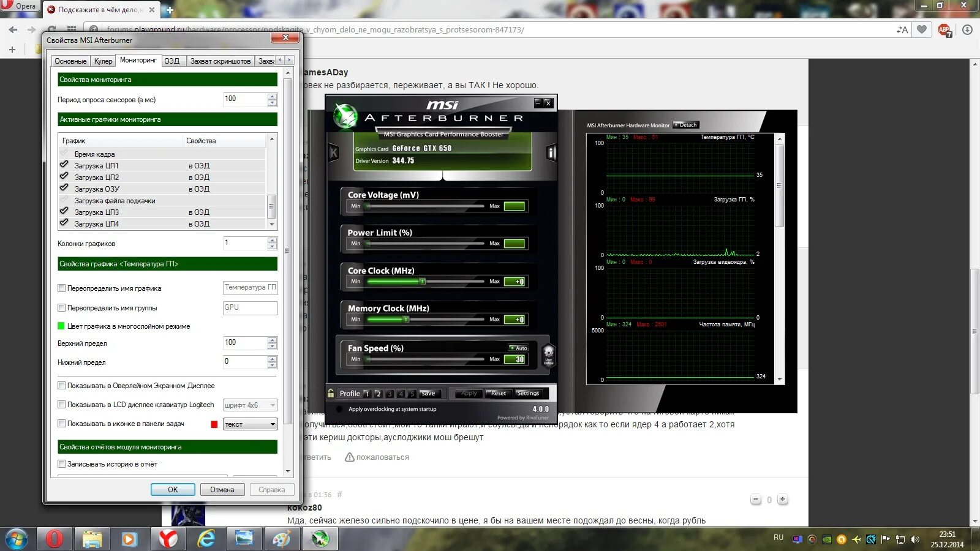Select the Мониторинг tab
The image size is (980, 551).
coord(138,60)
